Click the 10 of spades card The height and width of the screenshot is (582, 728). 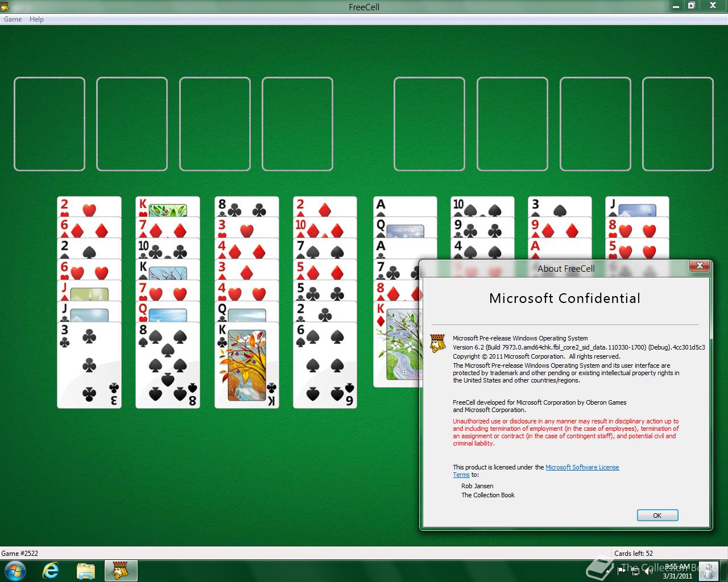pos(482,207)
